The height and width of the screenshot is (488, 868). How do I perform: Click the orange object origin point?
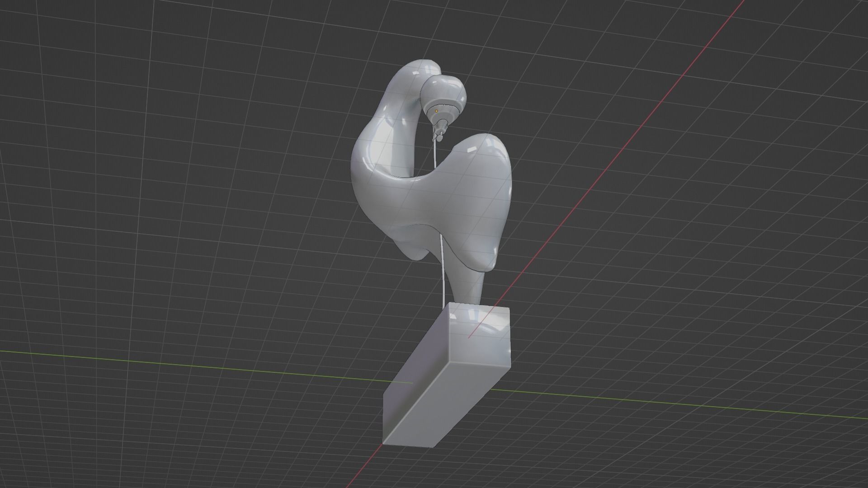436,110
